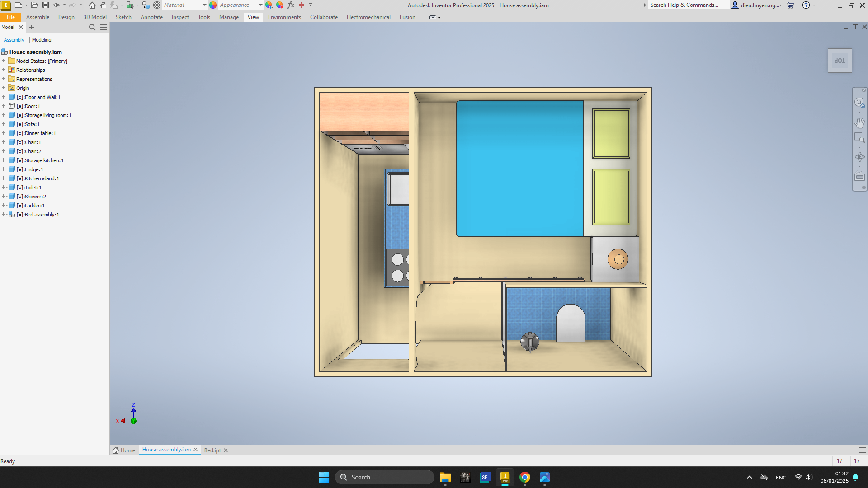This screenshot has height=488, width=868.
Task: Click the user account profile icon
Action: tap(735, 5)
